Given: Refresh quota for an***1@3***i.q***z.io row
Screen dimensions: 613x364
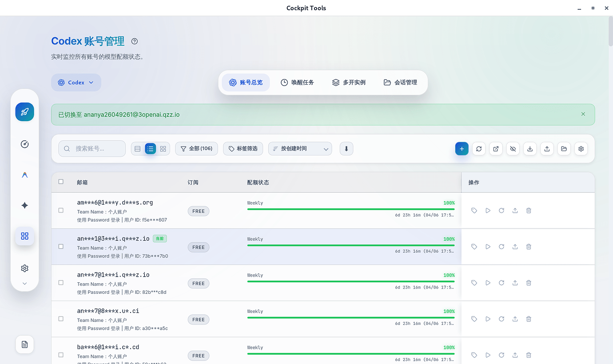Looking at the screenshot, I should click(502, 246).
